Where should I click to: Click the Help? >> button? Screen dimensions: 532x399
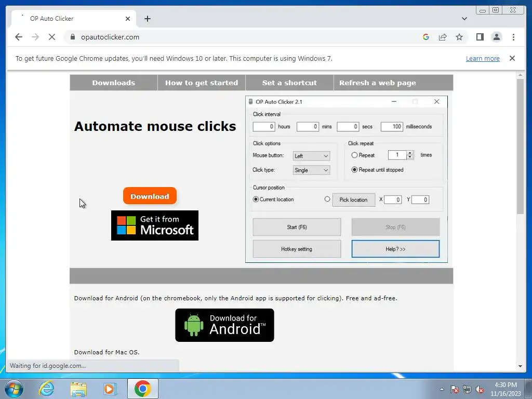pyautogui.click(x=395, y=249)
